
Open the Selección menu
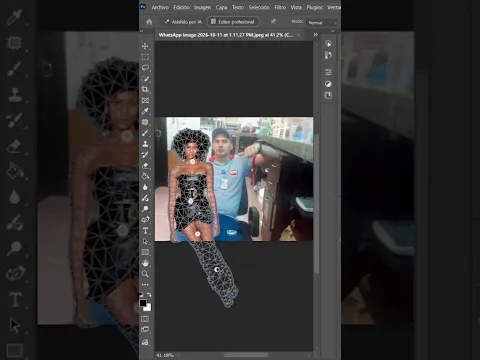click(x=259, y=7)
